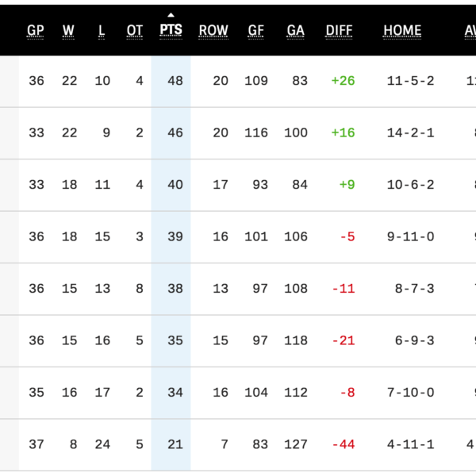
Task: Click the PTS column header
Action: coord(171,31)
